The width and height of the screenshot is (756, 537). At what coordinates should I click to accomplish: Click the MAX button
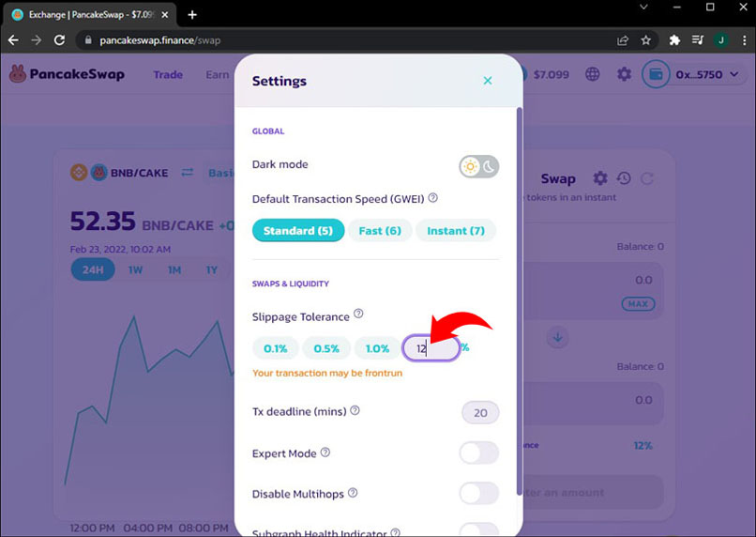point(638,304)
